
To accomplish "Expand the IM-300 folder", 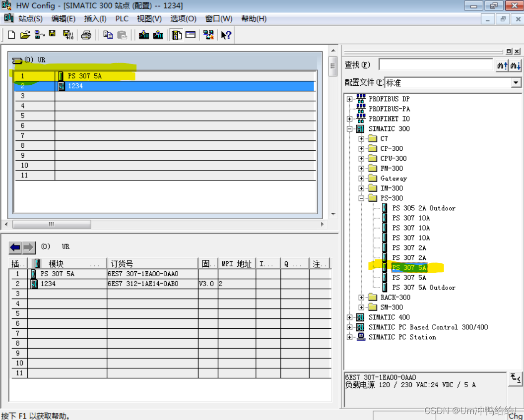I will [x=361, y=188].
